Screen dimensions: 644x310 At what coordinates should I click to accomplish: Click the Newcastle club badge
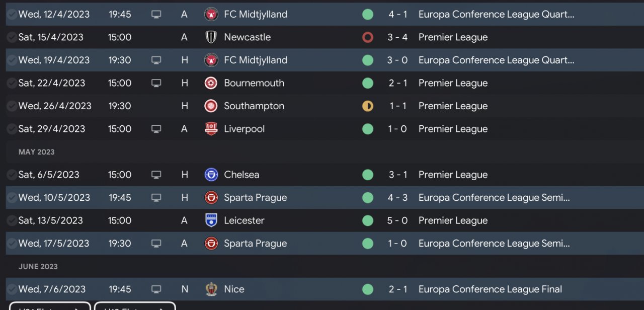point(211,37)
